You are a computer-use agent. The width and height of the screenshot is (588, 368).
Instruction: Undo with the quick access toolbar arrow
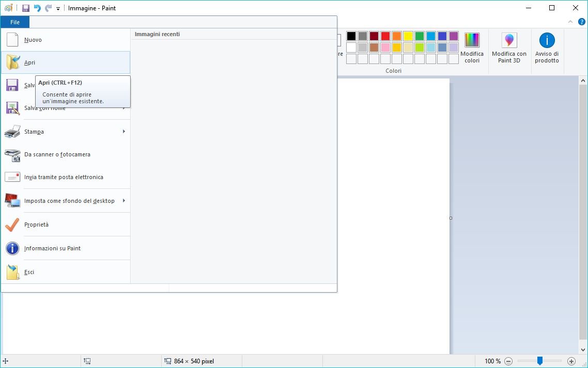37,8
